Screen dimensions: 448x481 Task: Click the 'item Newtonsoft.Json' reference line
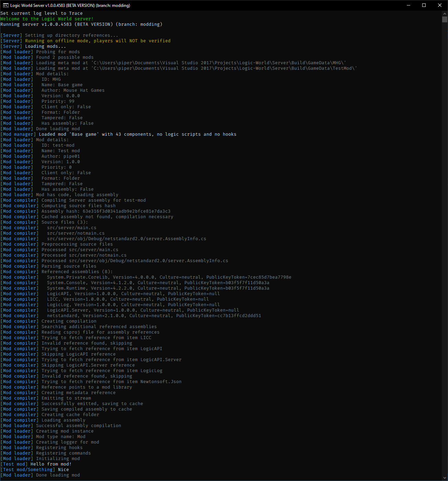111,382
